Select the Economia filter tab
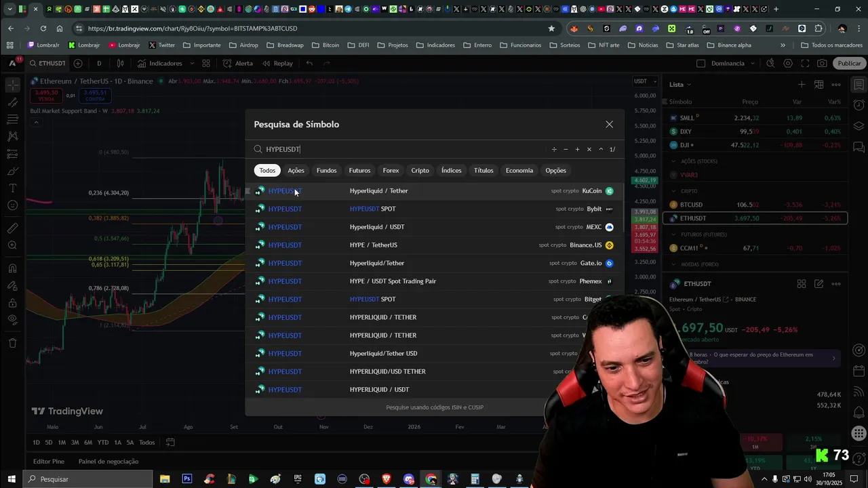Viewport: 868px width, 488px height. click(x=519, y=170)
